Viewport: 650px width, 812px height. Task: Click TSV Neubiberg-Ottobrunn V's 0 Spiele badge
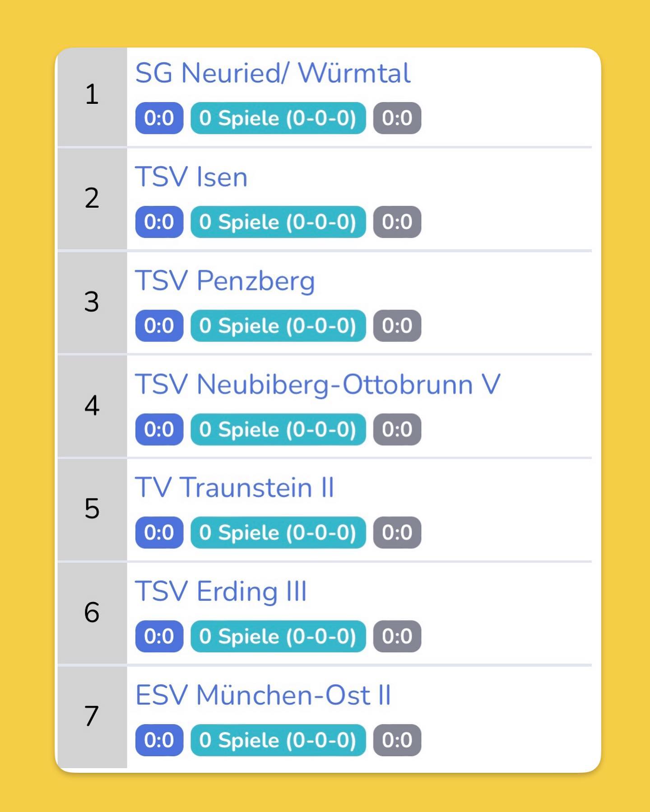(x=278, y=429)
